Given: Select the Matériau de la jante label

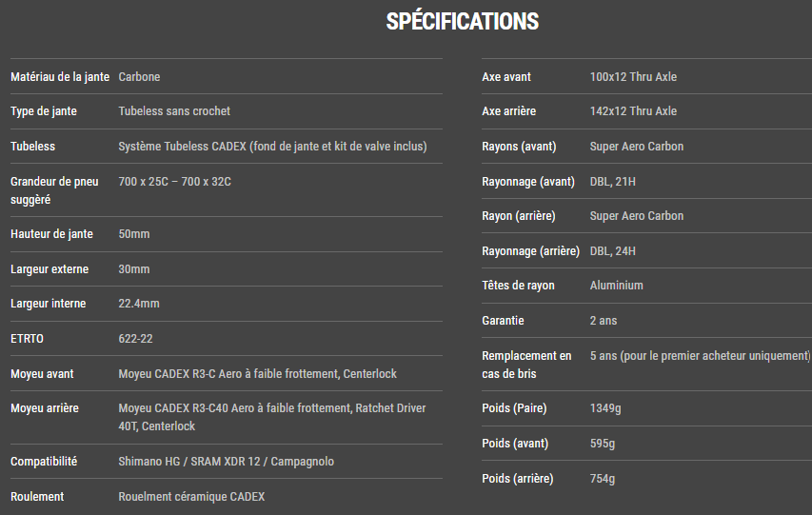Looking at the screenshot, I should click(59, 76).
